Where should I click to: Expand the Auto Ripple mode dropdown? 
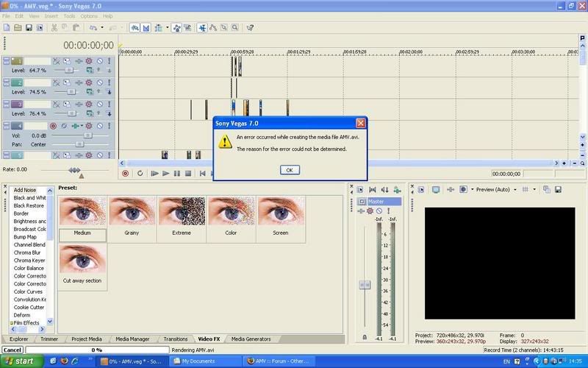coord(168,27)
